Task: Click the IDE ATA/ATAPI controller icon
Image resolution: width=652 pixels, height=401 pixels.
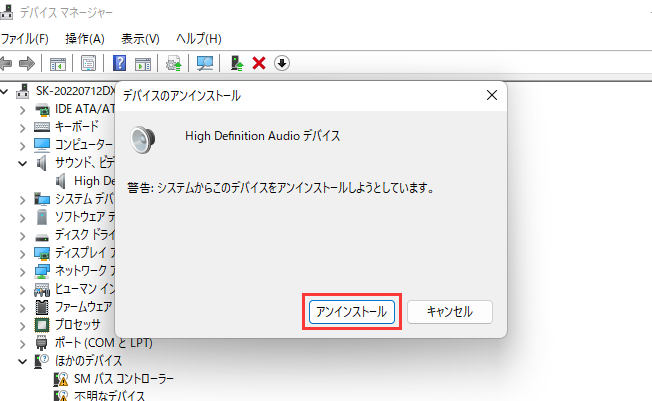Action: point(42,110)
